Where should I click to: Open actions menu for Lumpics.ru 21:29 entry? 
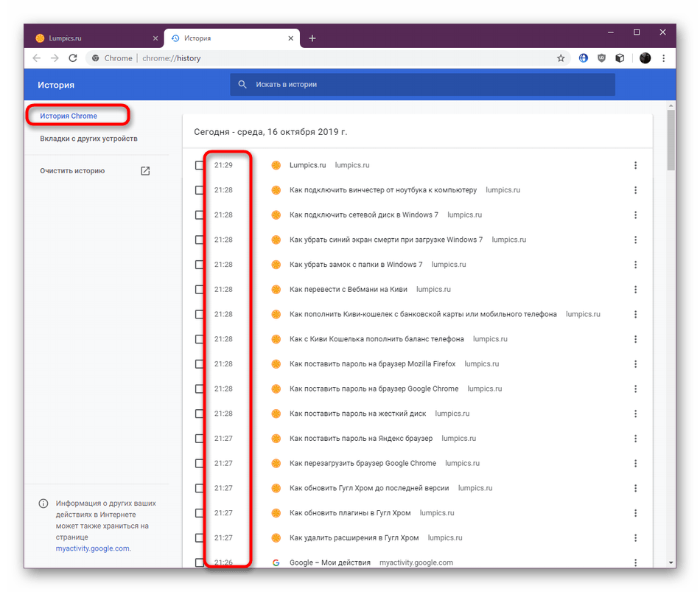pos(635,165)
